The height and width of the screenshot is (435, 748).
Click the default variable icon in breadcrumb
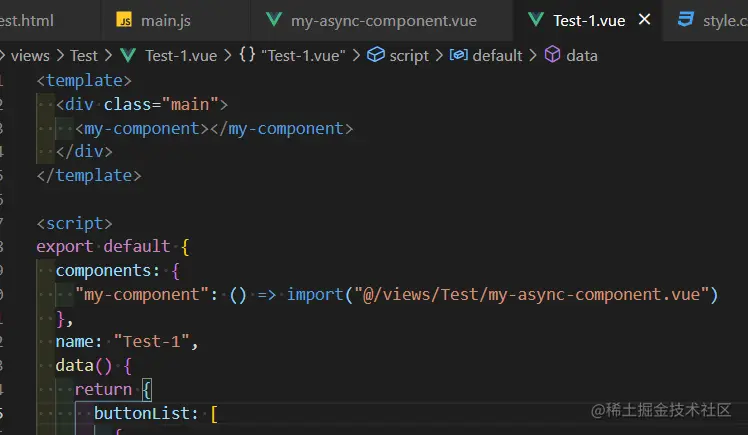click(x=458, y=55)
